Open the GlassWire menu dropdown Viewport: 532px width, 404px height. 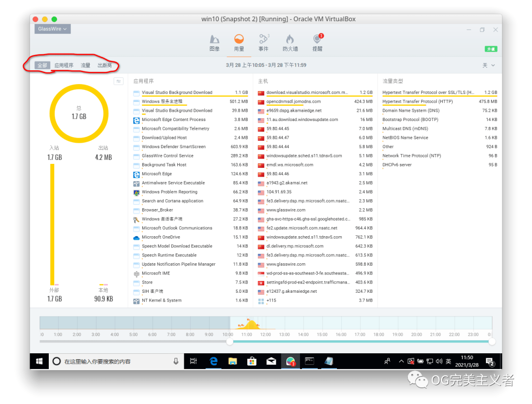pos(52,29)
